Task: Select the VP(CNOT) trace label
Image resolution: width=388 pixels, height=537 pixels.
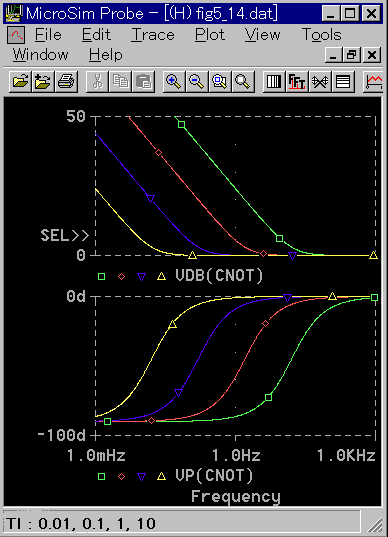Action: point(214,475)
